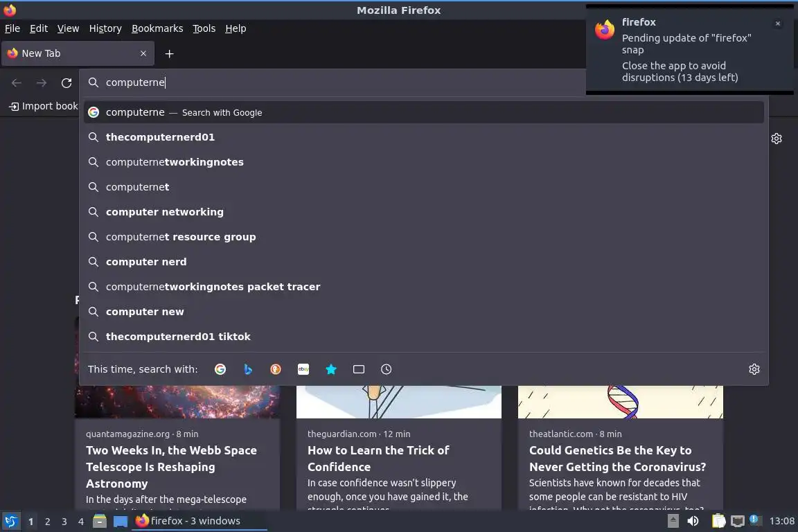Open the View menu

68,28
